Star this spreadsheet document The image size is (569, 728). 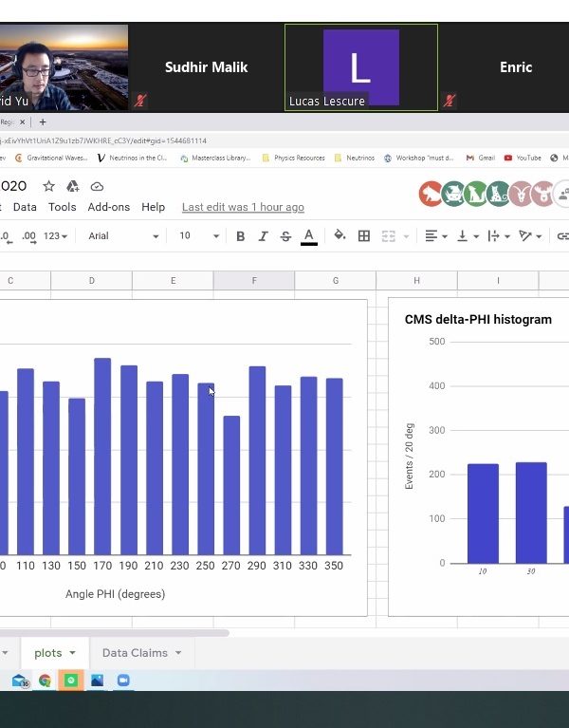click(48, 186)
